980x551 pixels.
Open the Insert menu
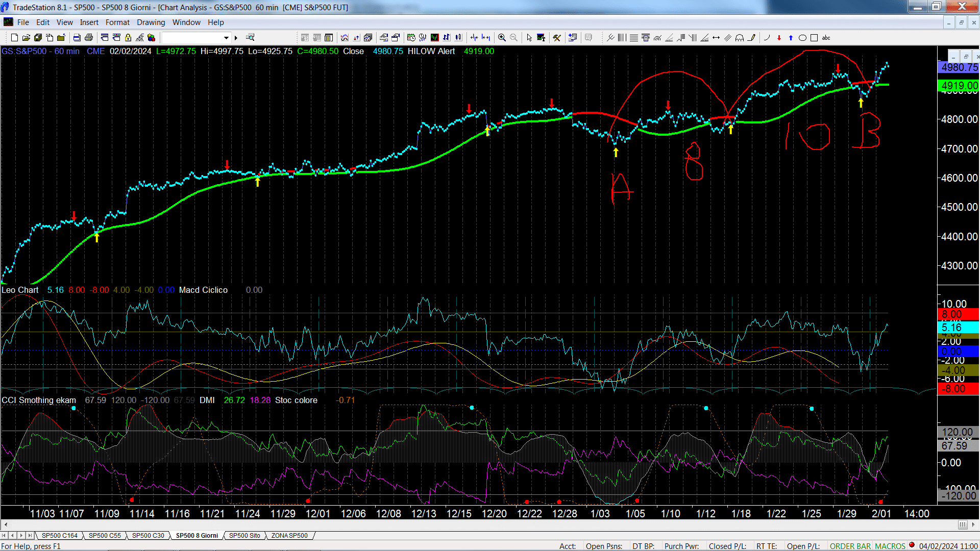click(89, 22)
